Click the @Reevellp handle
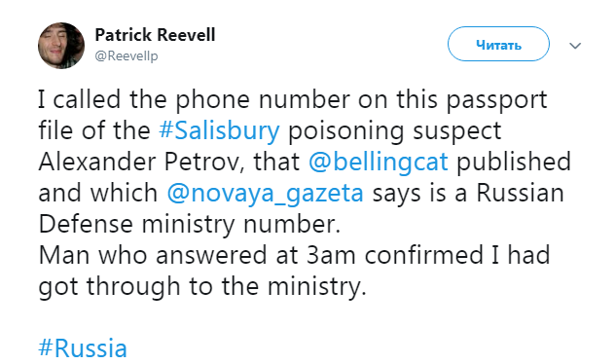This screenshot has height=364, width=615. pos(127,55)
